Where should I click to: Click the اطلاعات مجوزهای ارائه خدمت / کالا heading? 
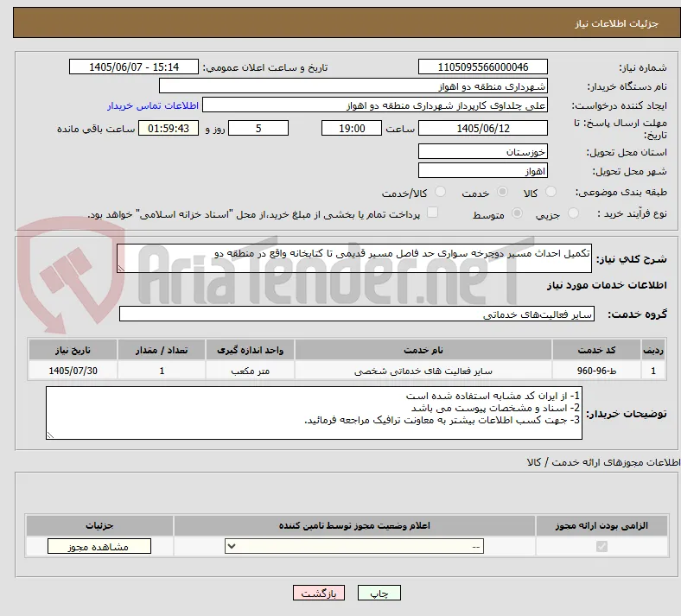pyautogui.click(x=603, y=462)
